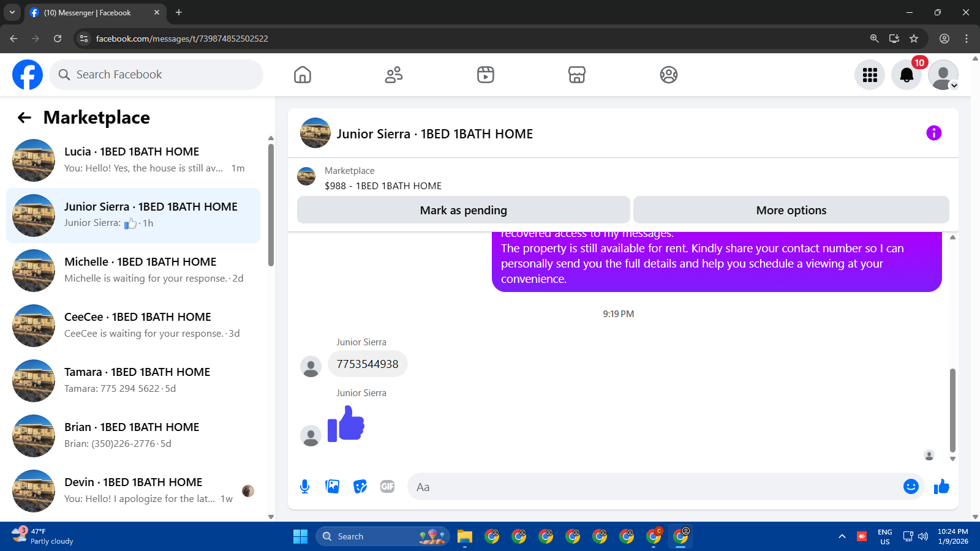Image resolution: width=980 pixels, height=551 pixels.
Task: Record a voice clip with microphone icon
Action: click(304, 487)
